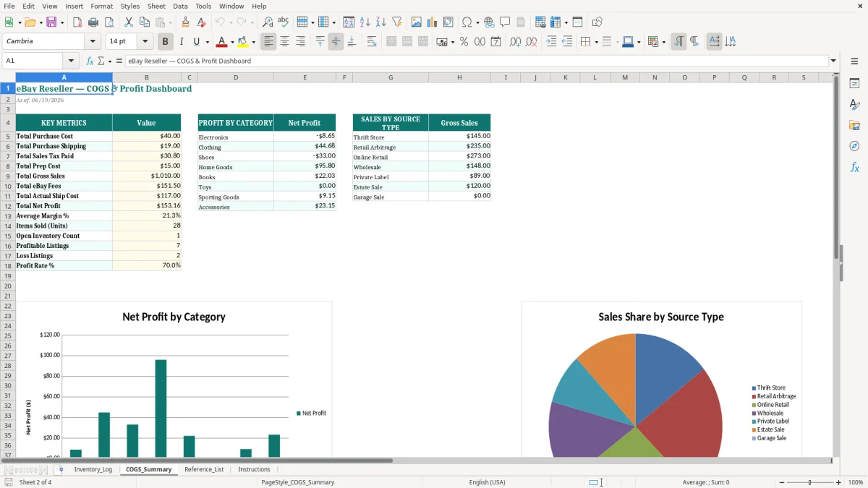
Task: Click the row 9 header
Action: point(8,176)
